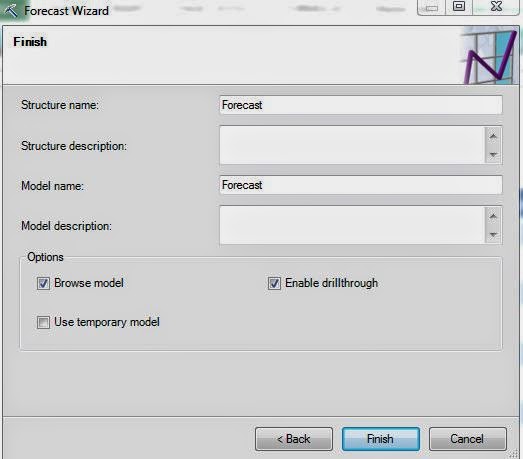Go back with the < Back button
The height and width of the screenshot is (459, 523).
[294, 439]
